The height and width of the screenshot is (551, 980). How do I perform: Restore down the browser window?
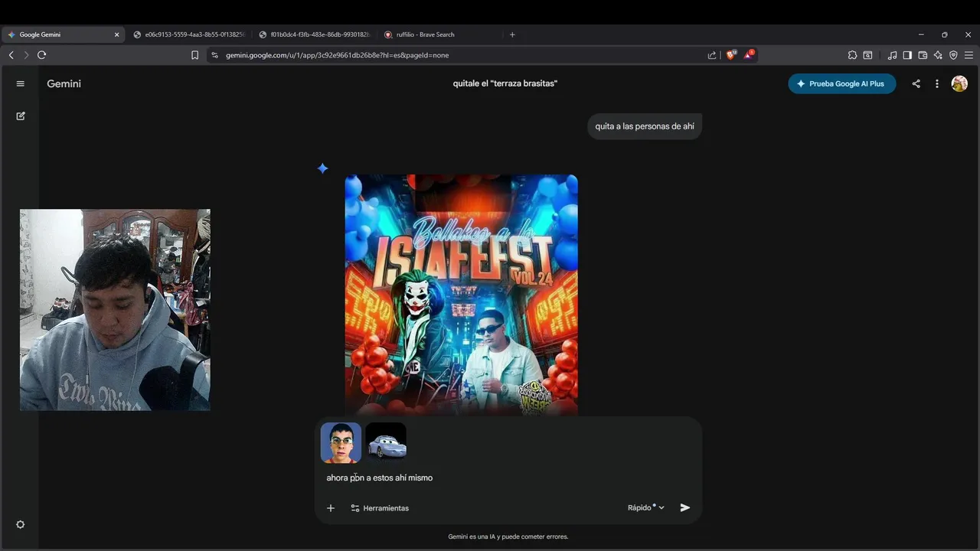click(x=944, y=34)
